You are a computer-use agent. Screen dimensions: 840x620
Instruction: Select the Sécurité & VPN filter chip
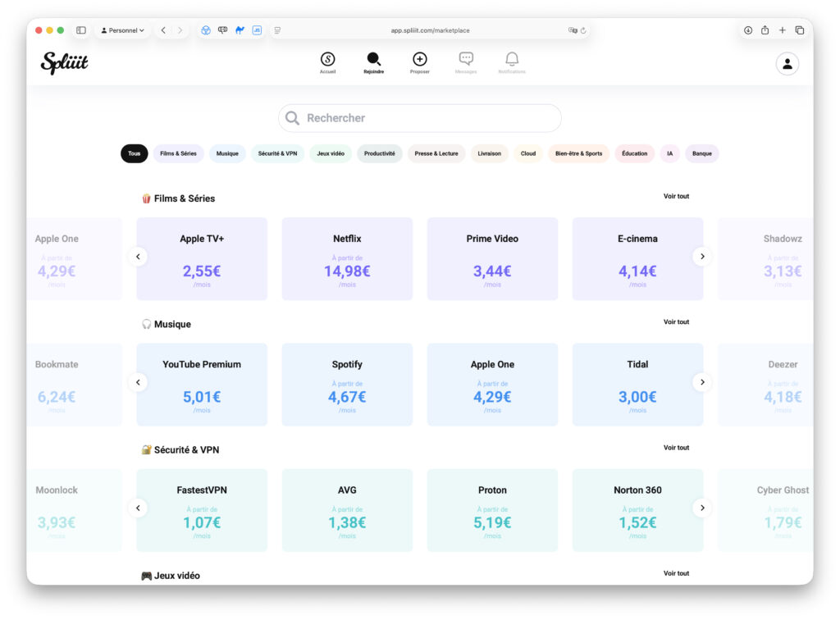point(277,153)
